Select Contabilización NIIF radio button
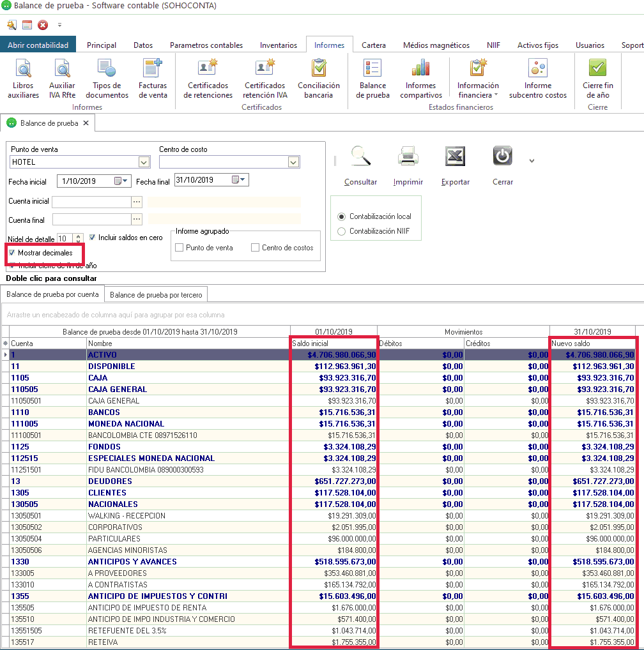 [341, 231]
